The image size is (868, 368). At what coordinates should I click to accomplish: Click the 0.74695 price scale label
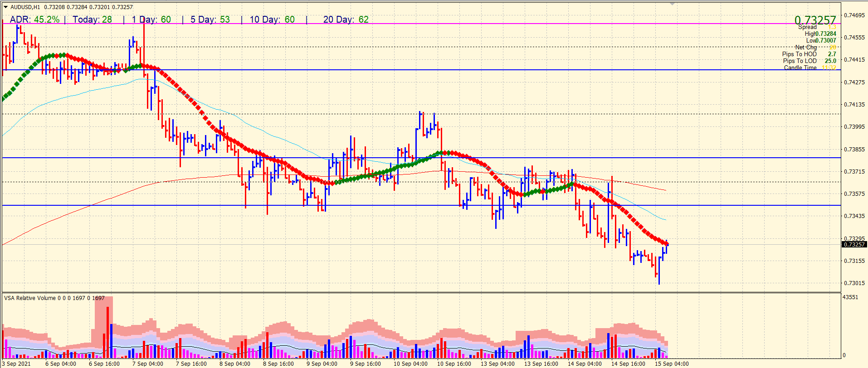click(854, 15)
